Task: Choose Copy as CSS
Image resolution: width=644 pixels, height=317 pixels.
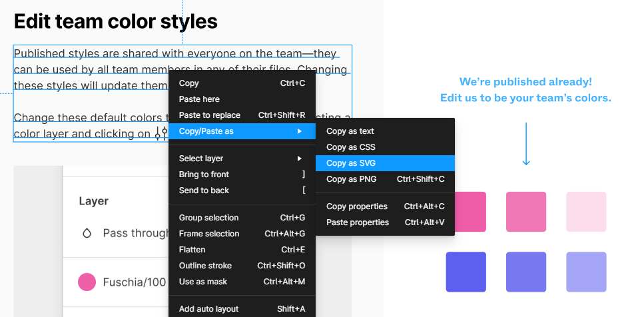Action: coord(385,147)
